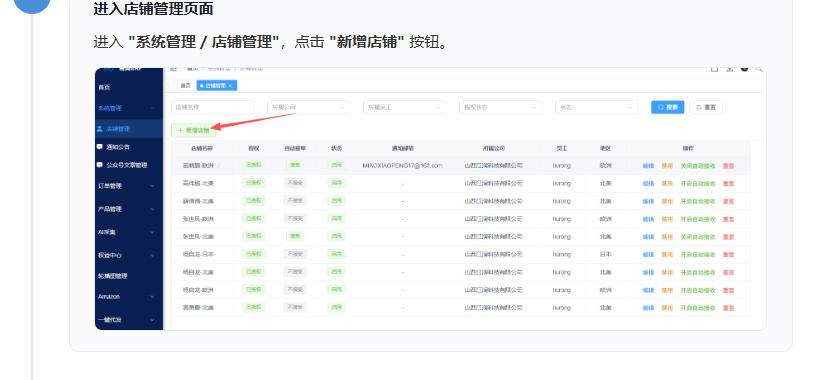
Task: Open the 所属公司 dropdown filter
Action: tap(308, 107)
